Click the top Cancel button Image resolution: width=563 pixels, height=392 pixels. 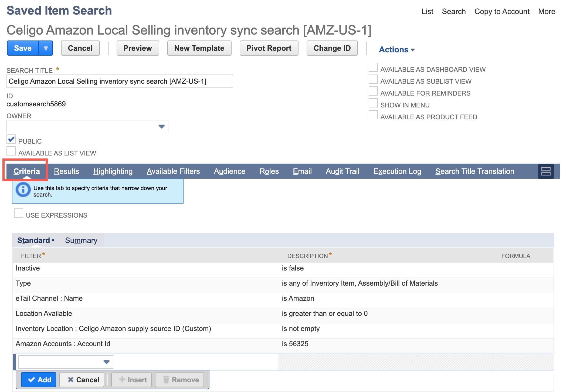point(80,48)
